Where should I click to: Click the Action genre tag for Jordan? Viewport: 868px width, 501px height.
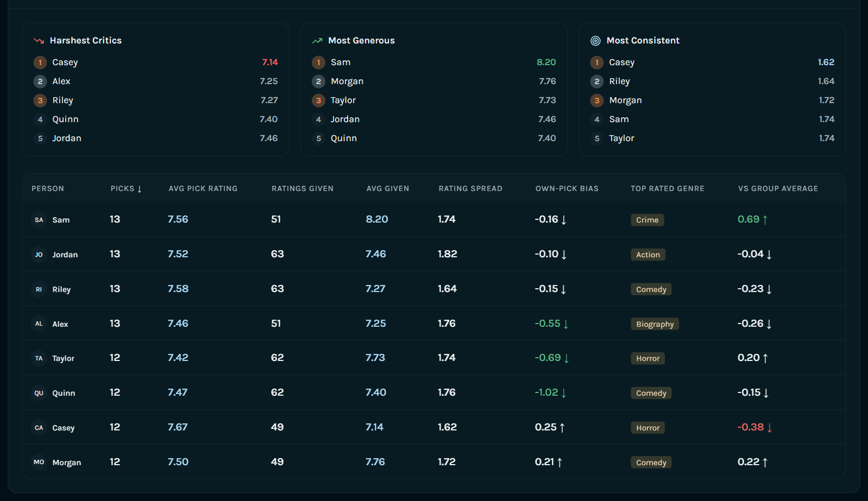(x=648, y=255)
